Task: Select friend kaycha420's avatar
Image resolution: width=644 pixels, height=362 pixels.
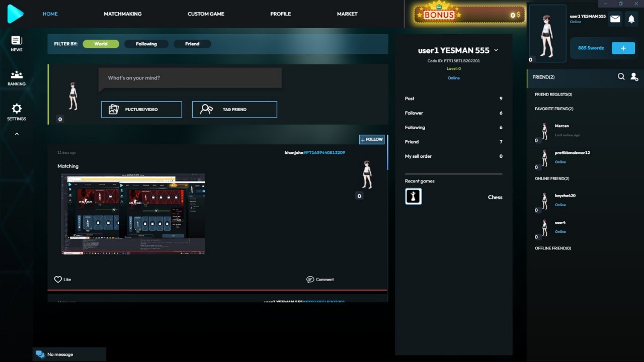Action: (x=544, y=201)
